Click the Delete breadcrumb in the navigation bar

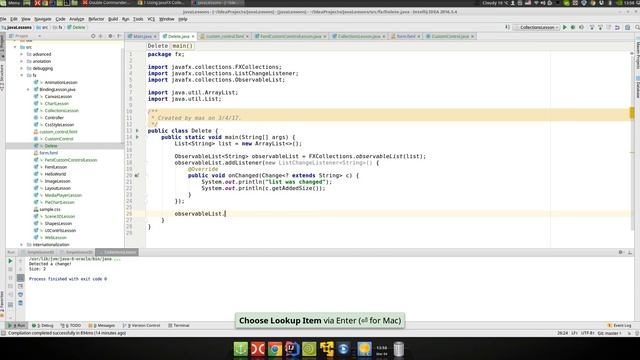[x=76, y=27]
